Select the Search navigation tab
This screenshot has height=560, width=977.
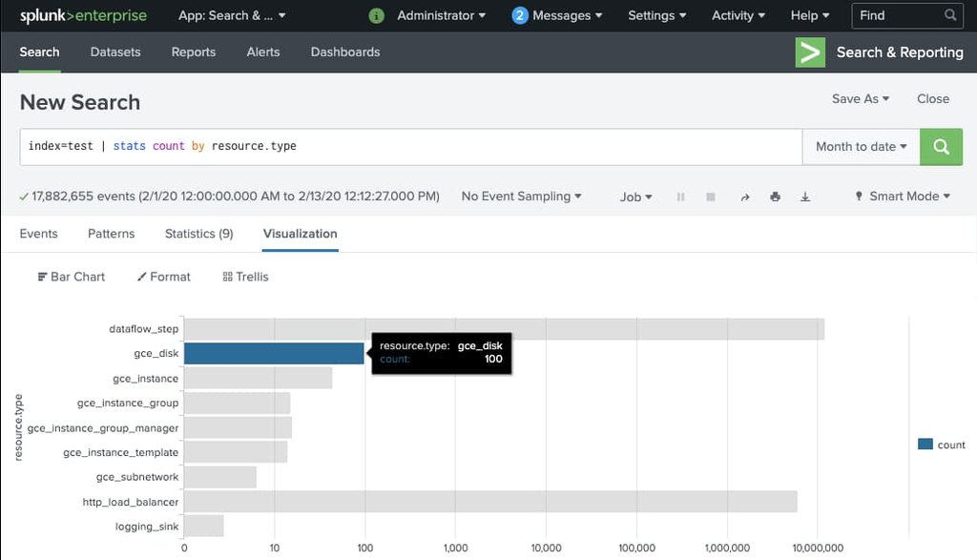point(39,52)
